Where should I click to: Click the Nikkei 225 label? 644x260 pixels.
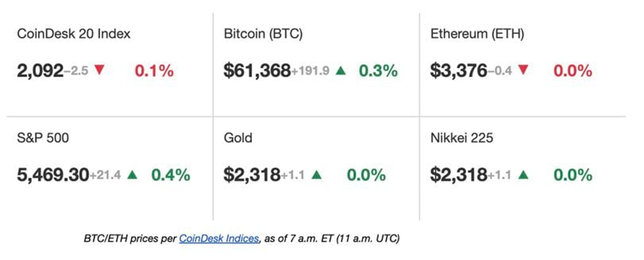pyautogui.click(x=461, y=138)
